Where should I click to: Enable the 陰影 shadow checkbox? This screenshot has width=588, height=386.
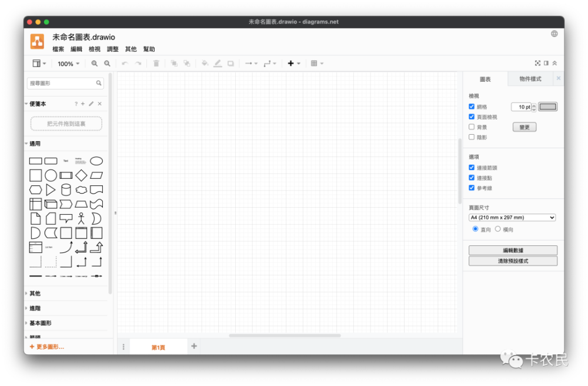pyautogui.click(x=472, y=137)
